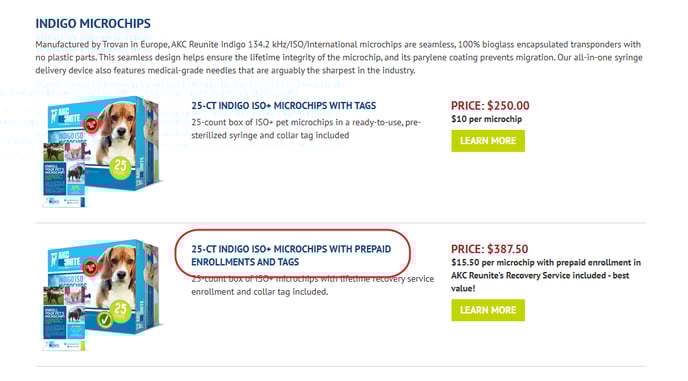This screenshot has width=688, height=381.
Task: Click the AKC Reunite logo on second box
Action: pos(65,260)
